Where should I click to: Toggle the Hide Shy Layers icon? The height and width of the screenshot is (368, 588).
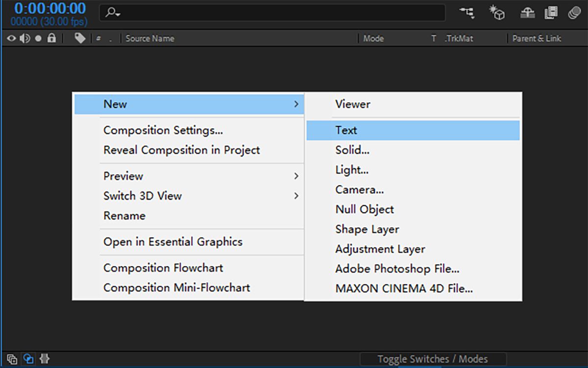pyautogui.click(x=527, y=13)
